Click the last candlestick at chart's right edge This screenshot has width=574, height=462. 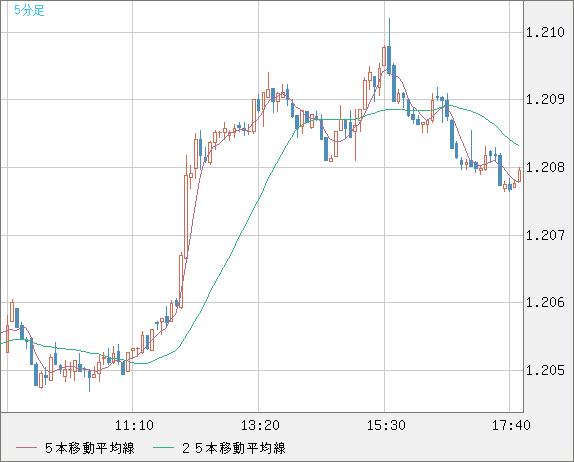(x=519, y=175)
